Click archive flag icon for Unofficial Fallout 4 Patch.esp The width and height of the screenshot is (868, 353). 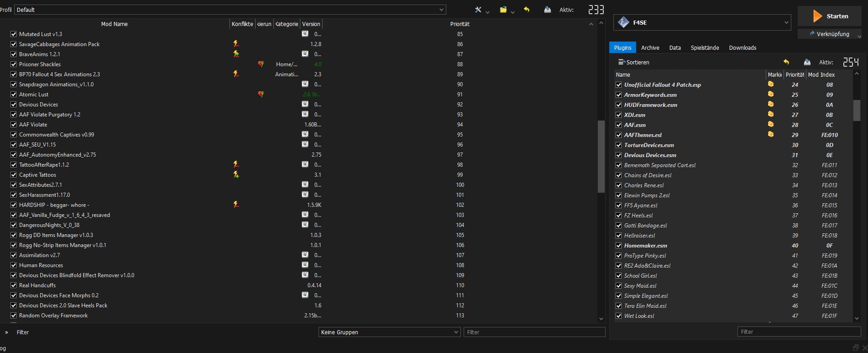coord(771,84)
